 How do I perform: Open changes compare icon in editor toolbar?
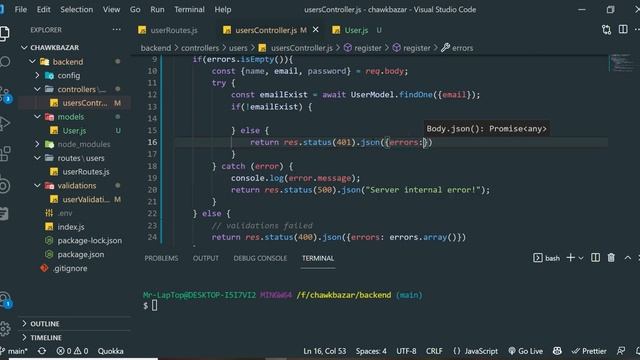606,30
